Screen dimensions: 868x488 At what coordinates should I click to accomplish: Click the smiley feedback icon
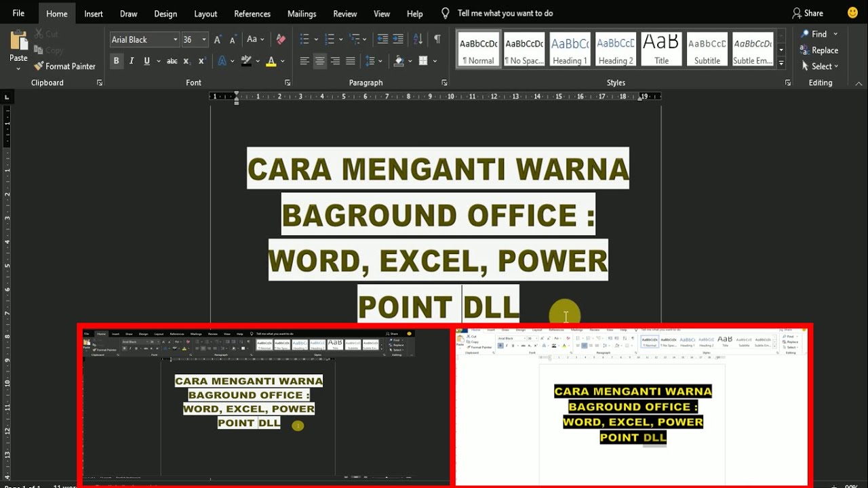tap(852, 13)
